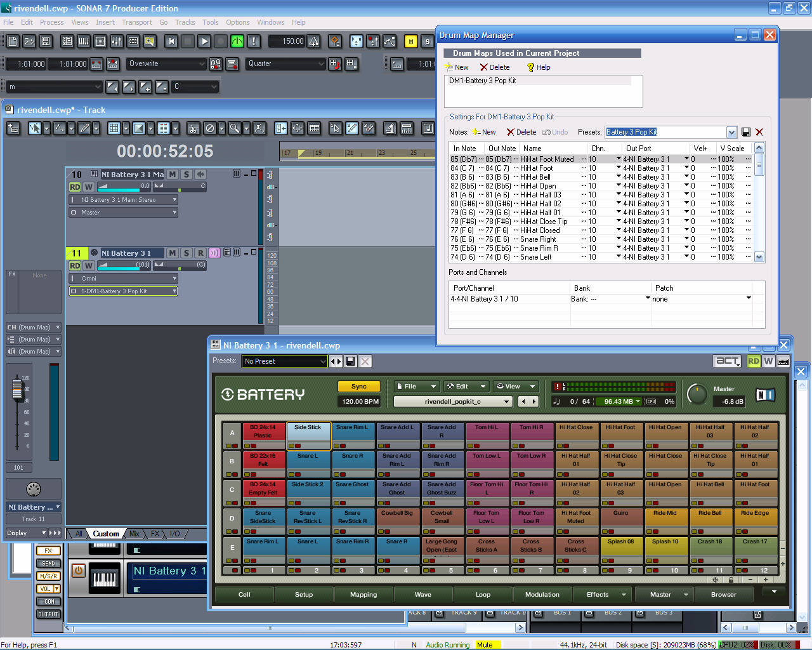Screen dimensions: 812x650
Task: Start playback with Play button
Action: [x=204, y=41]
